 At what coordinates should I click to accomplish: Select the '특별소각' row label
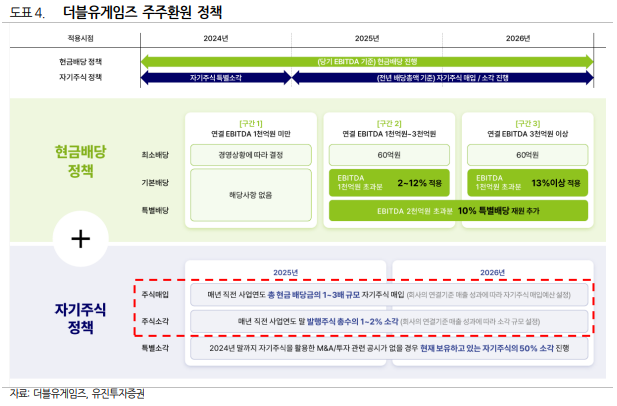click(x=155, y=348)
